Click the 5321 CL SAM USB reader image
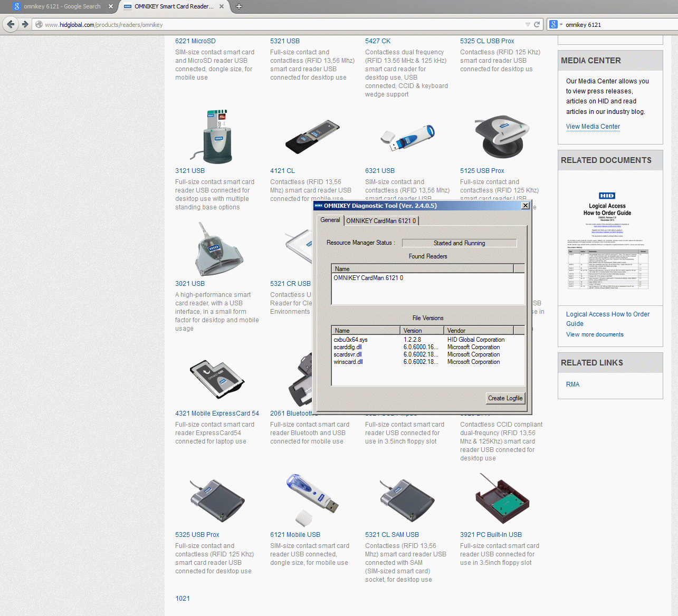678x616 pixels. pyautogui.click(x=407, y=501)
